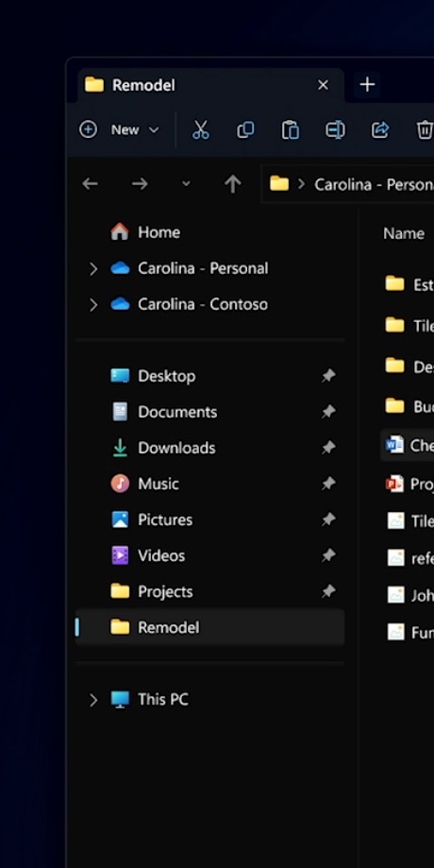This screenshot has width=434, height=868.
Task: Open recent locations chevron dropdown
Action: coord(186,184)
